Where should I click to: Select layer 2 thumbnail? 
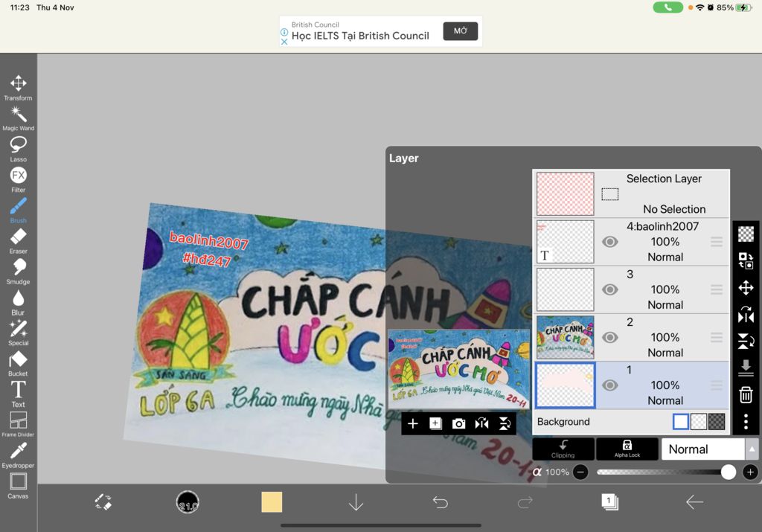pyautogui.click(x=566, y=337)
